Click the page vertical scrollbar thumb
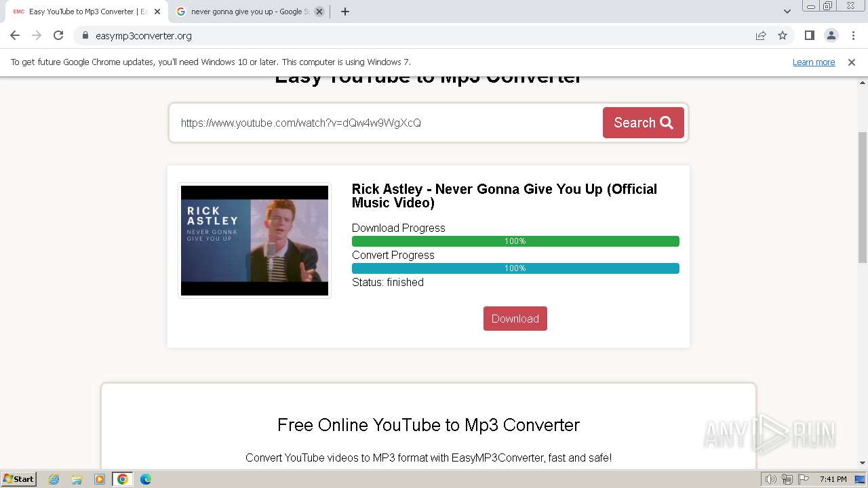 coord(863,198)
